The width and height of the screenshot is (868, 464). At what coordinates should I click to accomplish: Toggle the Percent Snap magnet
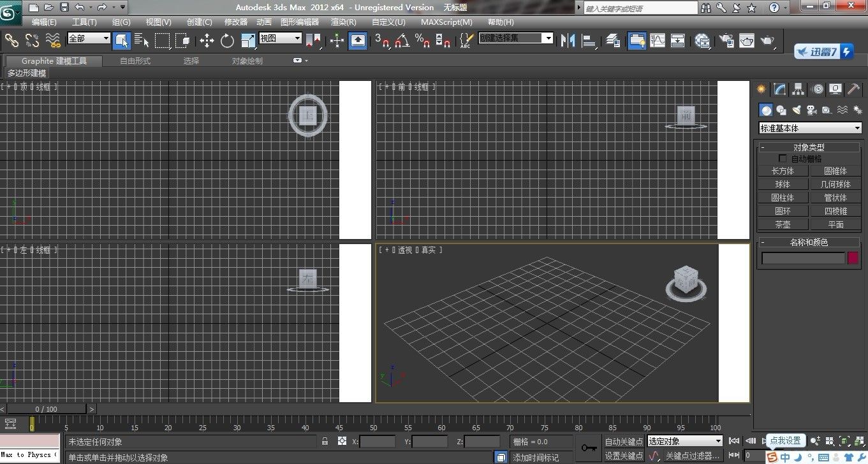pos(423,40)
